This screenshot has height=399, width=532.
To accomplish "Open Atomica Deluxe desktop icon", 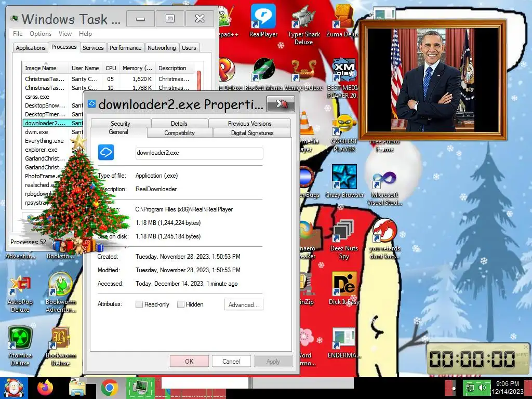I will (20, 346).
